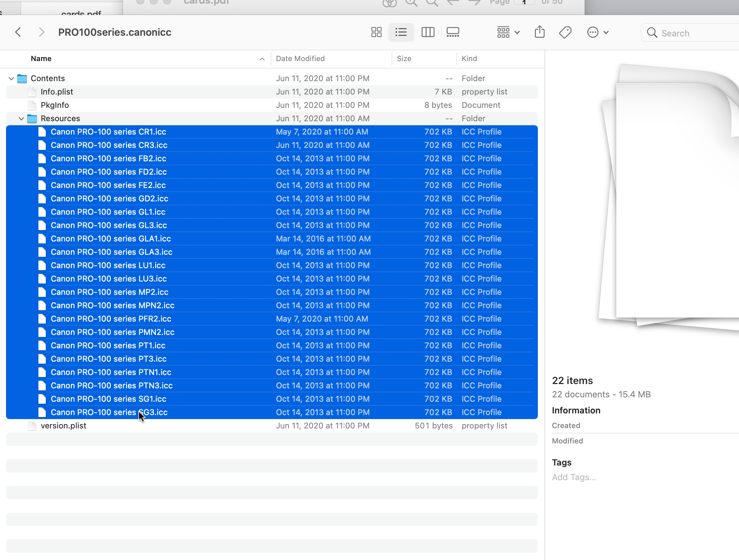Select the Info.plist file

click(57, 92)
